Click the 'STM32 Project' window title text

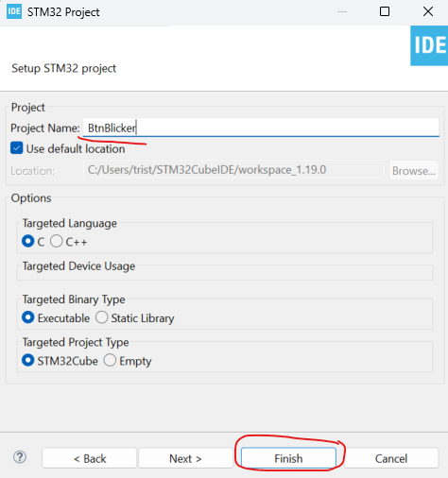pyautogui.click(x=63, y=12)
